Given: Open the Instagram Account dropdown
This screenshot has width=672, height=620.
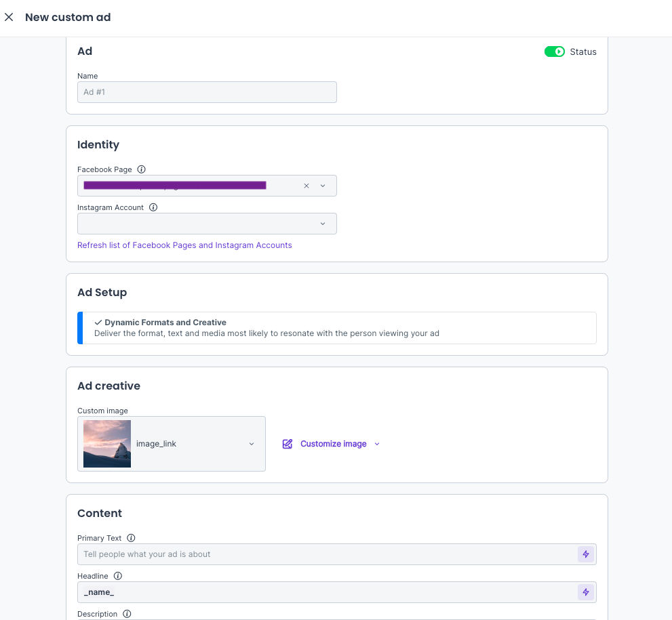Looking at the screenshot, I should (x=323, y=224).
